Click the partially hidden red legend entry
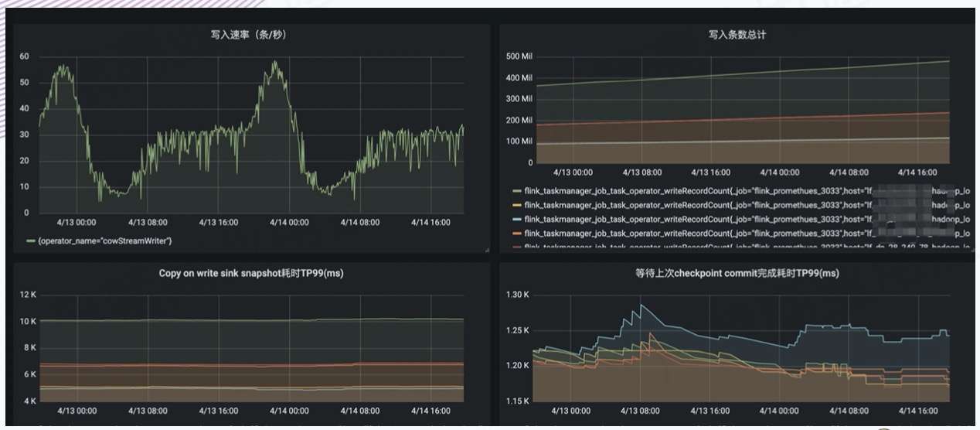Image resolution: width=980 pixels, height=430 pixels. 747,247
